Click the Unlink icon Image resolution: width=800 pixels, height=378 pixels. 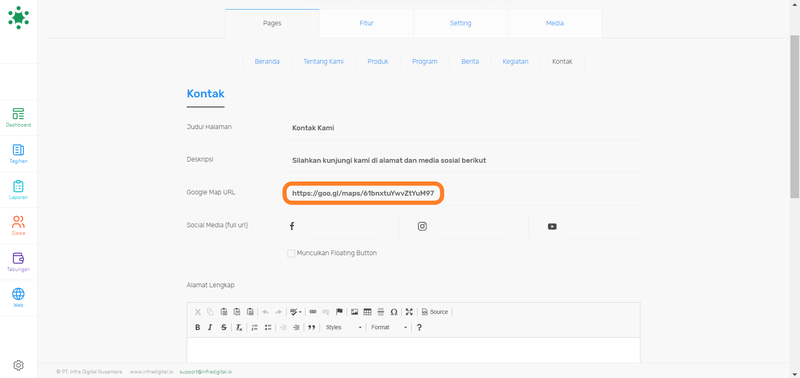point(326,312)
